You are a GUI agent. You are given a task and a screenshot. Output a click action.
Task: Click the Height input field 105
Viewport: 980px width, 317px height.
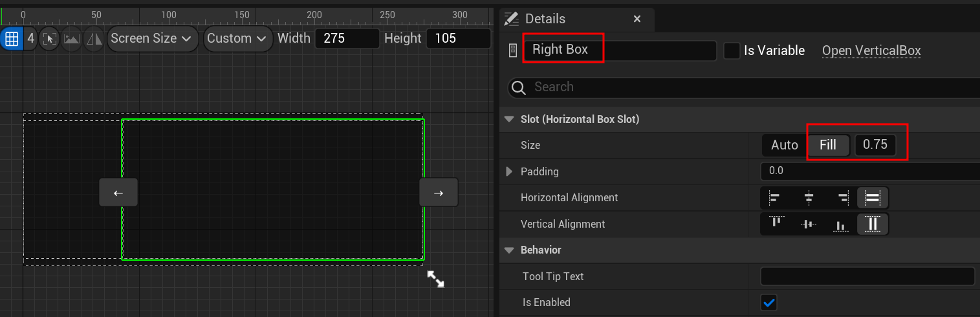pyautogui.click(x=458, y=38)
